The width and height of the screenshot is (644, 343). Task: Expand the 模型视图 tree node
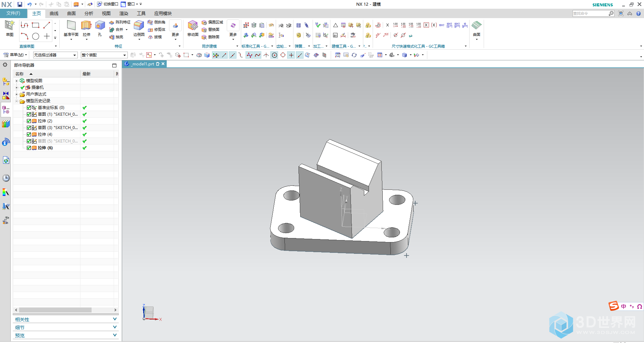tap(16, 81)
